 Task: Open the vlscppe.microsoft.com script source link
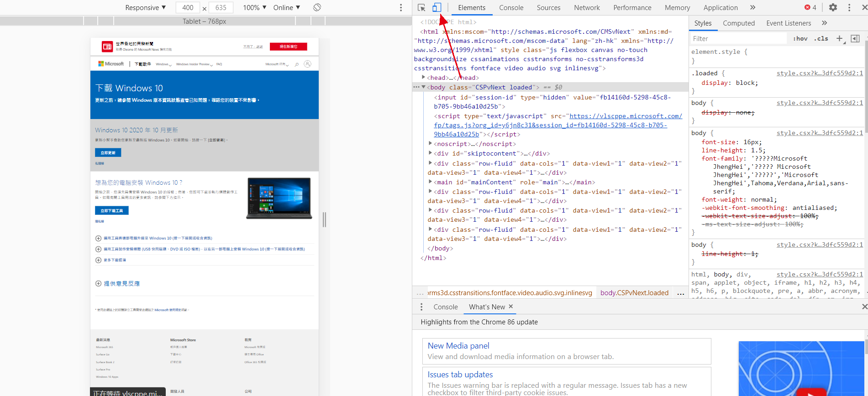coord(558,125)
